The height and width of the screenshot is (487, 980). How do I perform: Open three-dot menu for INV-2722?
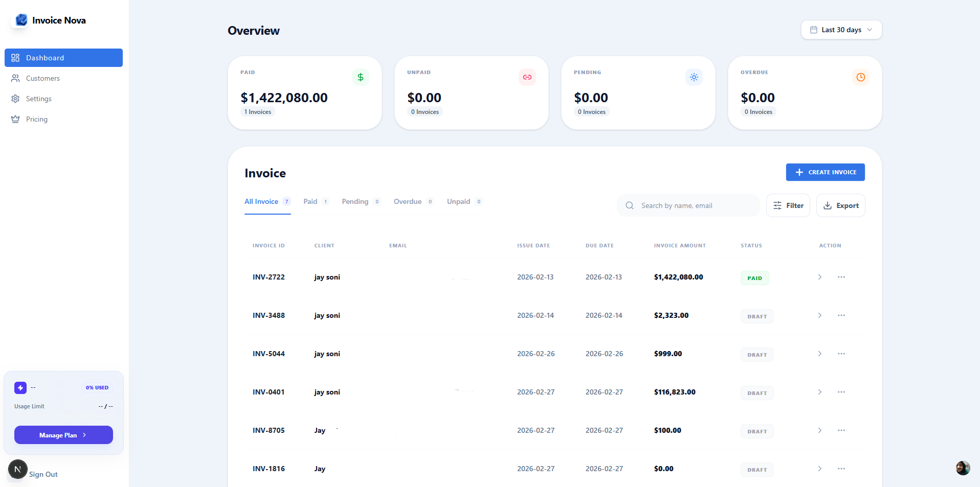coord(841,277)
